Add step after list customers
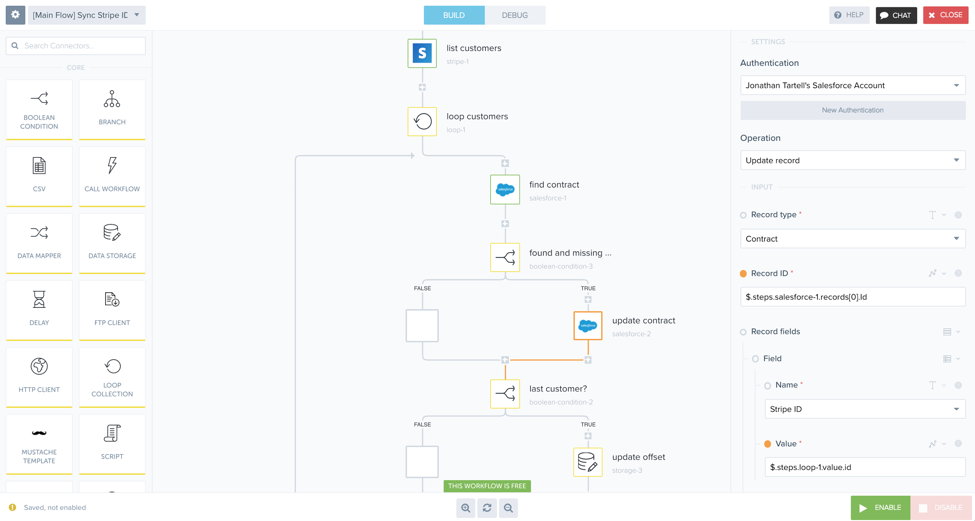 tap(422, 88)
